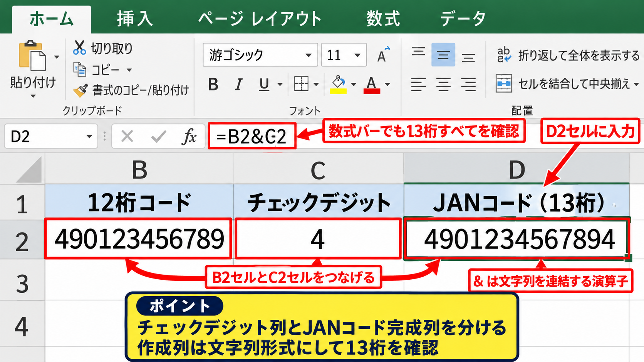Switch to the 挿入 tab
Screen dimensions: 644x362
(x=135, y=18)
